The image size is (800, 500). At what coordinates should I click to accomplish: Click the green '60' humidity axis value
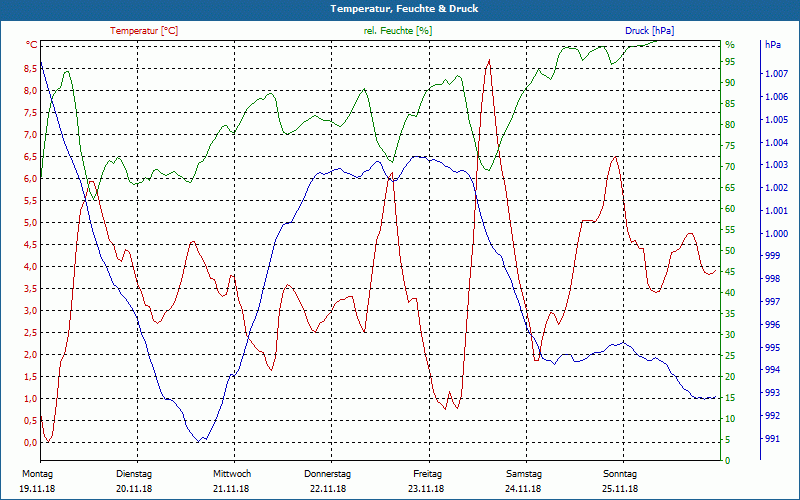pos(730,209)
